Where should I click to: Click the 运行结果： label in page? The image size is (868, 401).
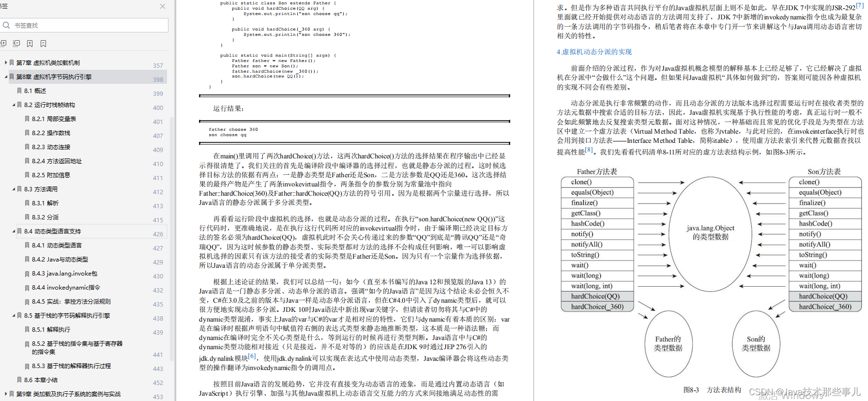pyautogui.click(x=228, y=108)
